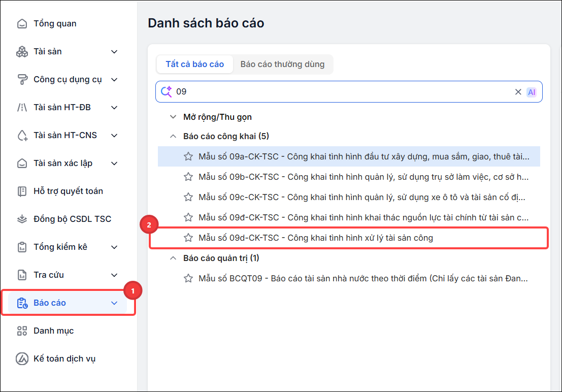
Task: Click the Tài sản cubes icon
Action: coord(22,52)
